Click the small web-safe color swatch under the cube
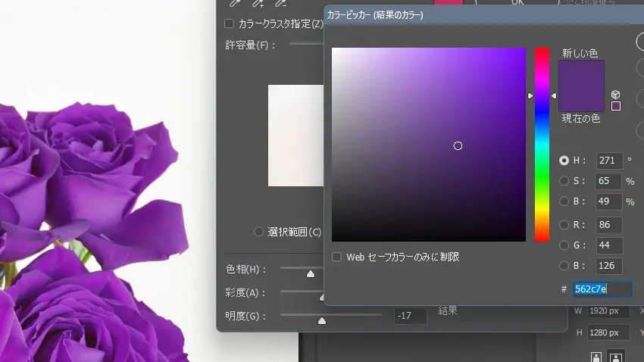The height and width of the screenshot is (362, 644). [616, 106]
